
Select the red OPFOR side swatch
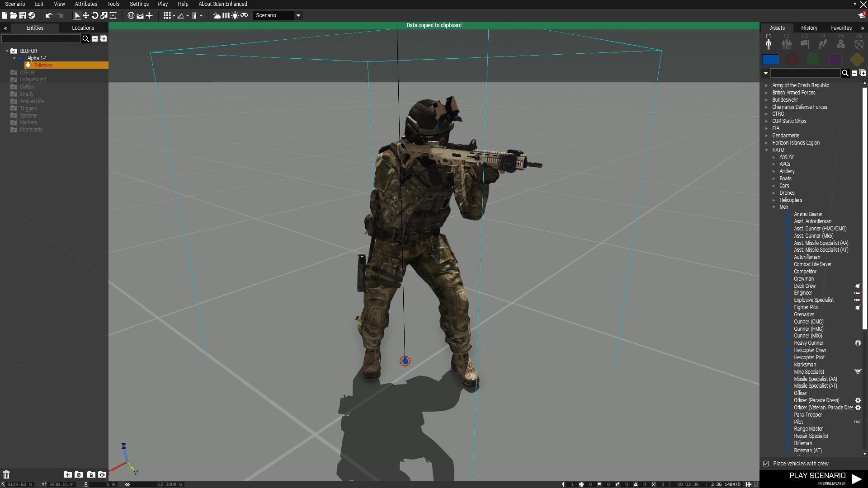tap(792, 60)
